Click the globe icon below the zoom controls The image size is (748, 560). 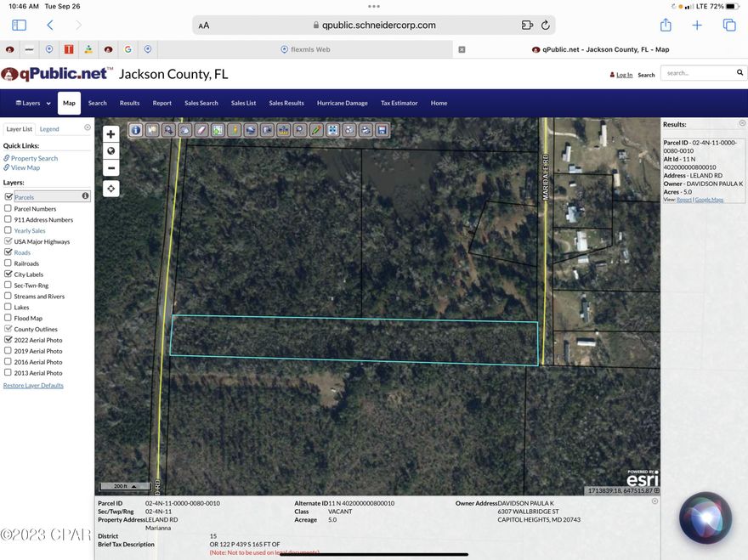[110, 150]
